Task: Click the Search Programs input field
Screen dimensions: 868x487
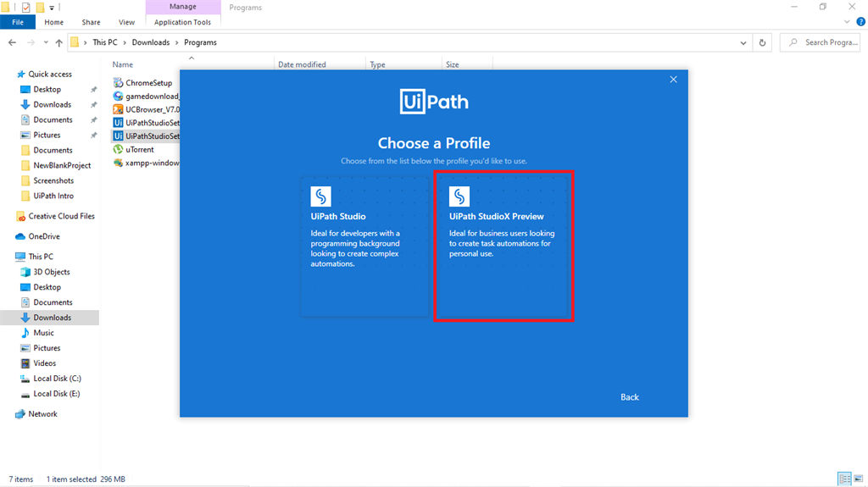Action: (x=821, y=42)
